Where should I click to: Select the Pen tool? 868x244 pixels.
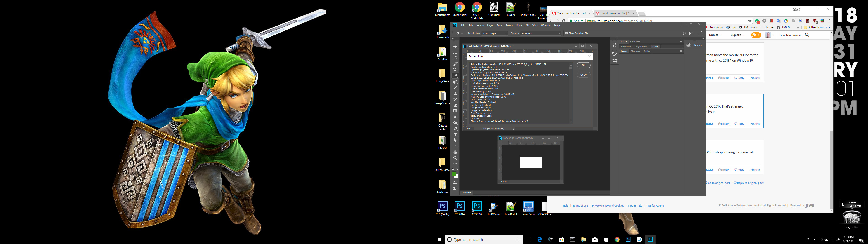click(455, 129)
